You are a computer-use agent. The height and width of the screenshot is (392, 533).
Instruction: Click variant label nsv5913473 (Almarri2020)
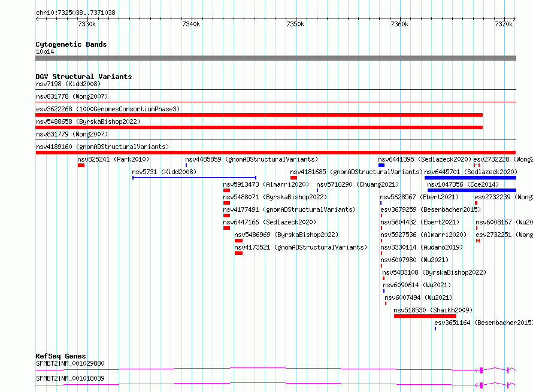[x=266, y=184]
